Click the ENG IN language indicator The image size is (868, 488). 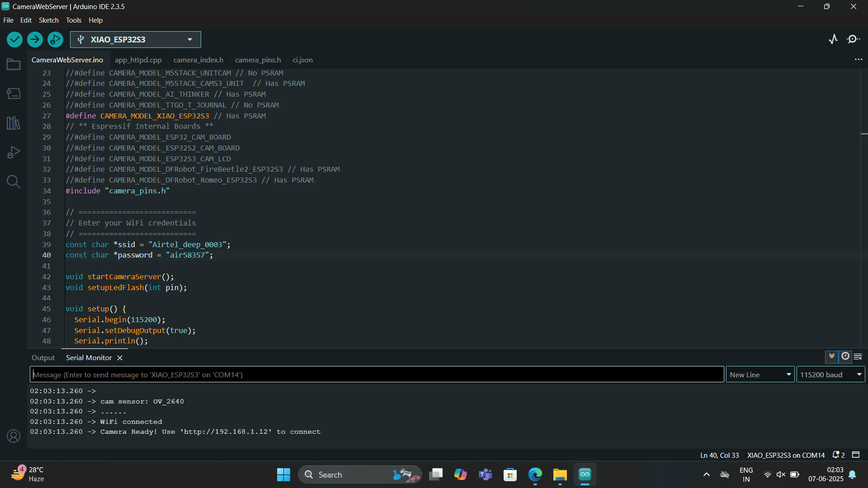(746, 474)
